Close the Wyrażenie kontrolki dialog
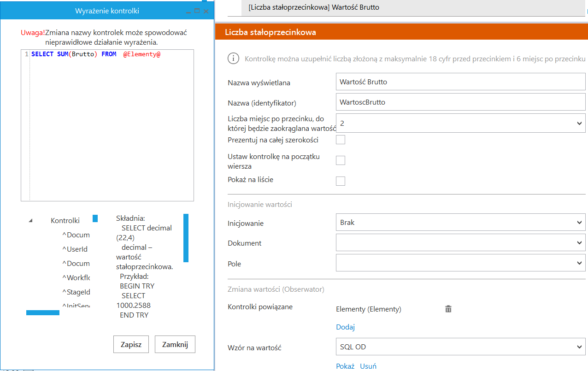 (206, 11)
